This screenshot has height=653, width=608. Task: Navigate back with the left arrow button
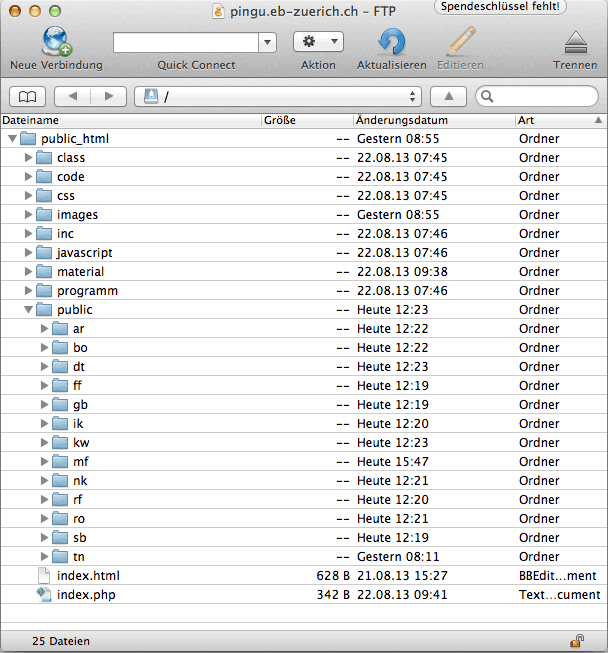[x=71, y=97]
